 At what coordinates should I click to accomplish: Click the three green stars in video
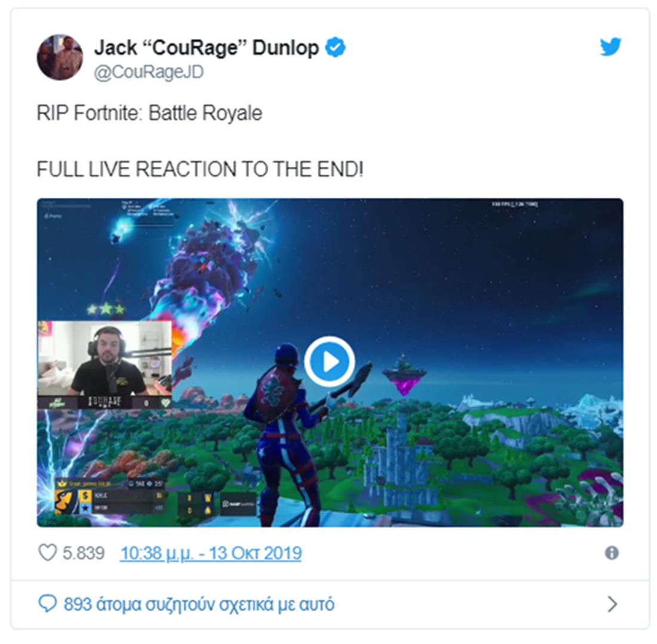pos(106,309)
